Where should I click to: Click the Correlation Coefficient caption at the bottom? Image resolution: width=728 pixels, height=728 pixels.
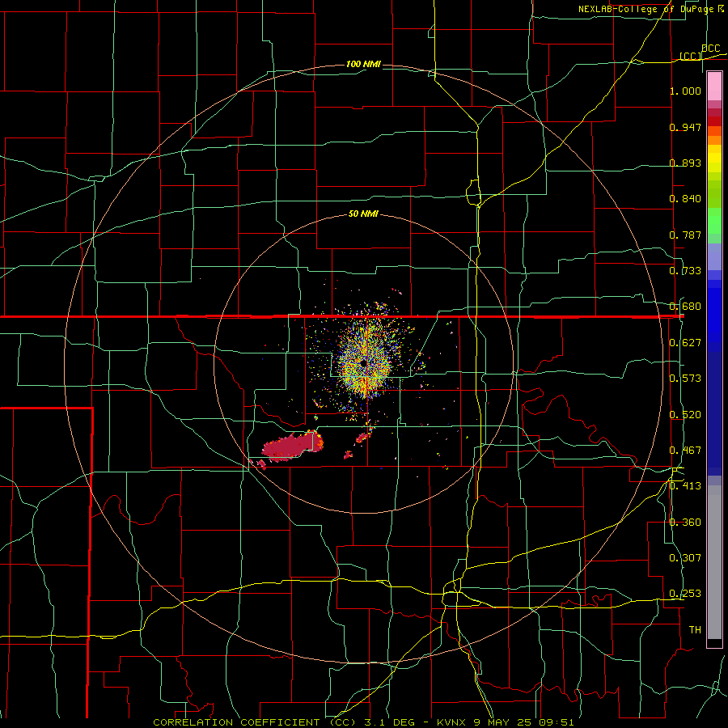(363, 722)
